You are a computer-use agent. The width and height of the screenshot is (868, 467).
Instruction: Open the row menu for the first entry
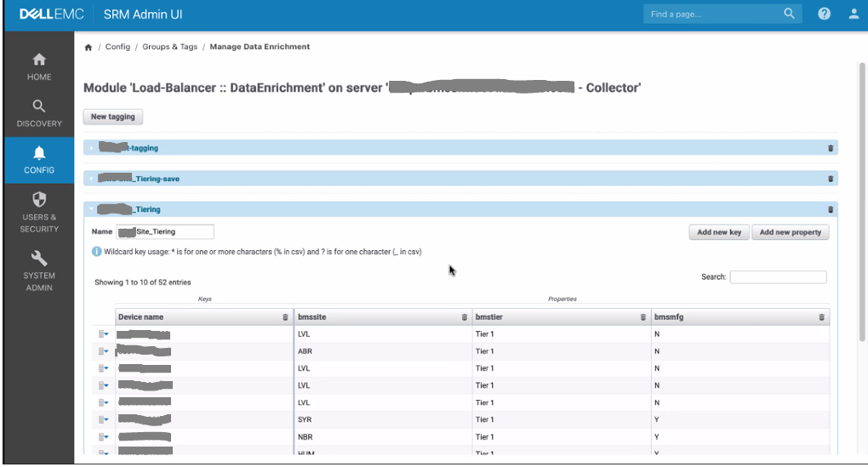pos(104,334)
